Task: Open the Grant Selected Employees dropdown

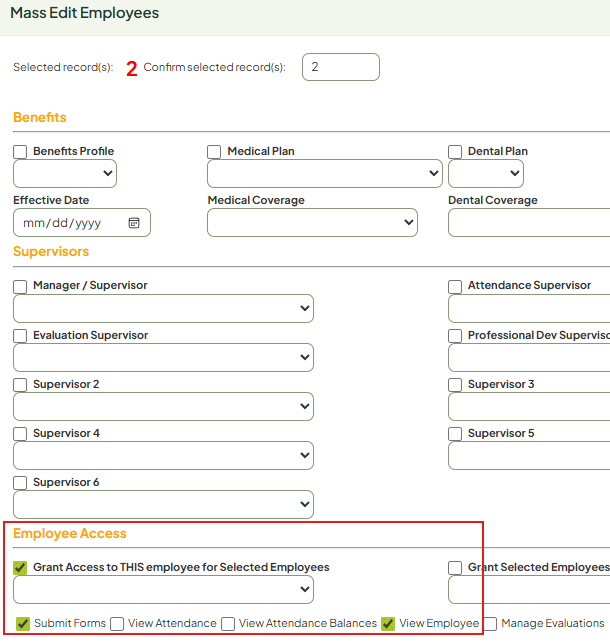Action: coord(529,590)
